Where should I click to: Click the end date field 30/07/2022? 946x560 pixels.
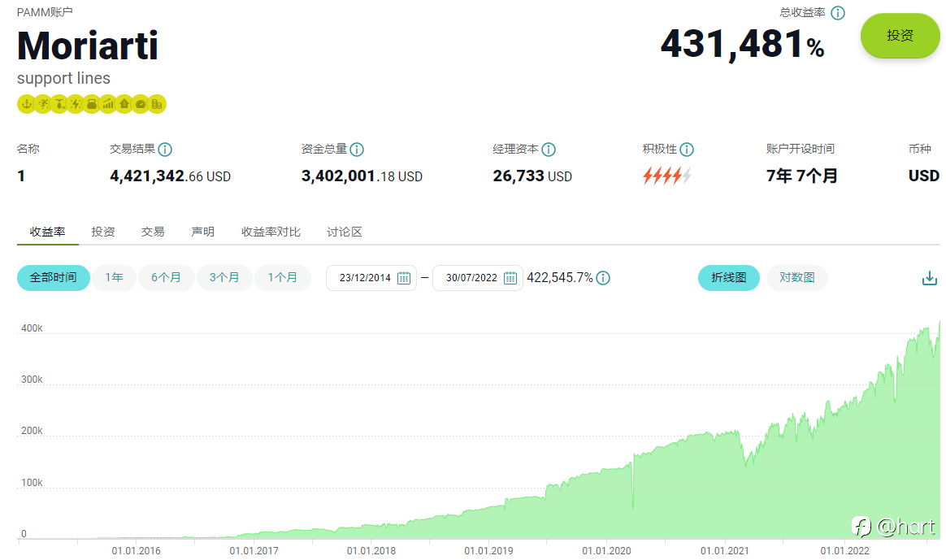478,278
